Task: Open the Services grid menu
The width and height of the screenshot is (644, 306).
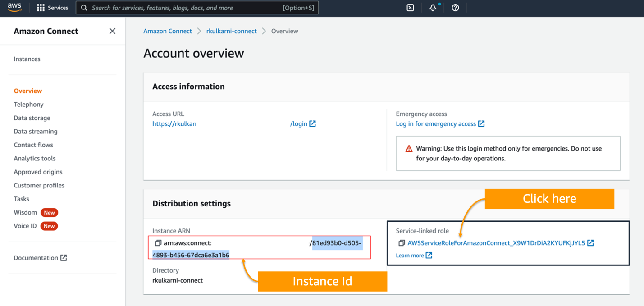Action: click(x=41, y=8)
